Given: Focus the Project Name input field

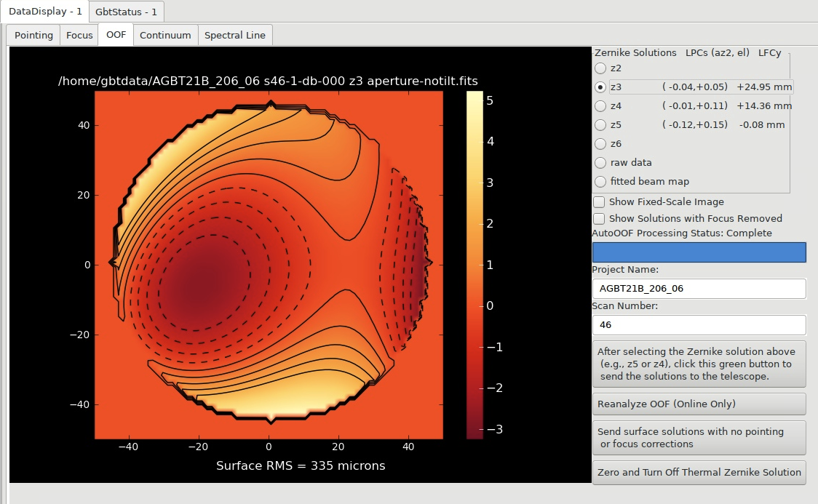Looking at the screenshot, I should tap(699, 288).
